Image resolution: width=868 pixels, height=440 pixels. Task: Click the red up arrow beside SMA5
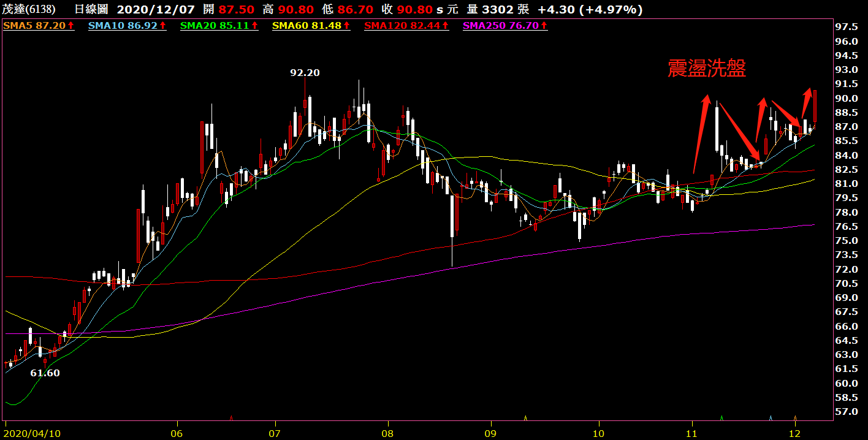click(70, 26)
